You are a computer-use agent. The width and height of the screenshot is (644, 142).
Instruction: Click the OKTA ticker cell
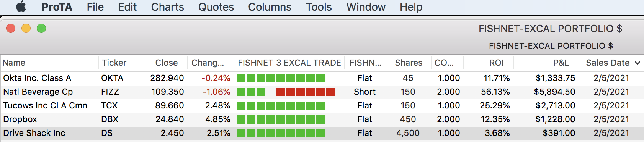(x=112, y=78)
